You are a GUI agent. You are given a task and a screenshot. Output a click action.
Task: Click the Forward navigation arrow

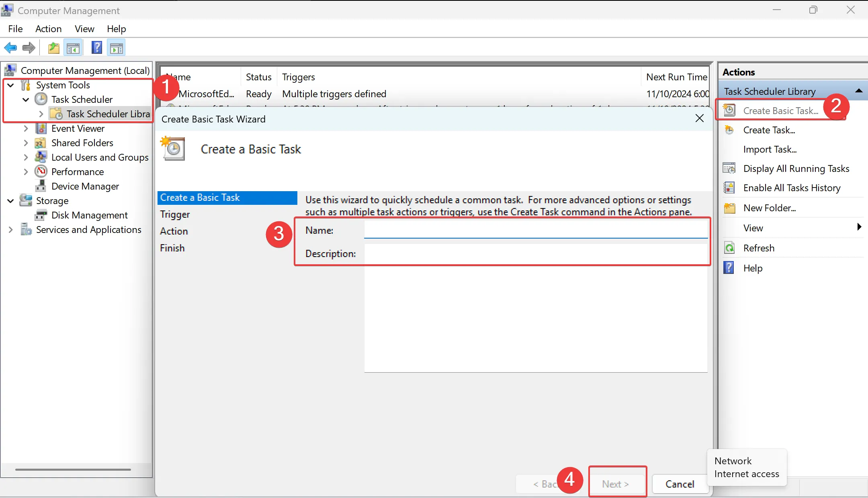click(29, 47)
